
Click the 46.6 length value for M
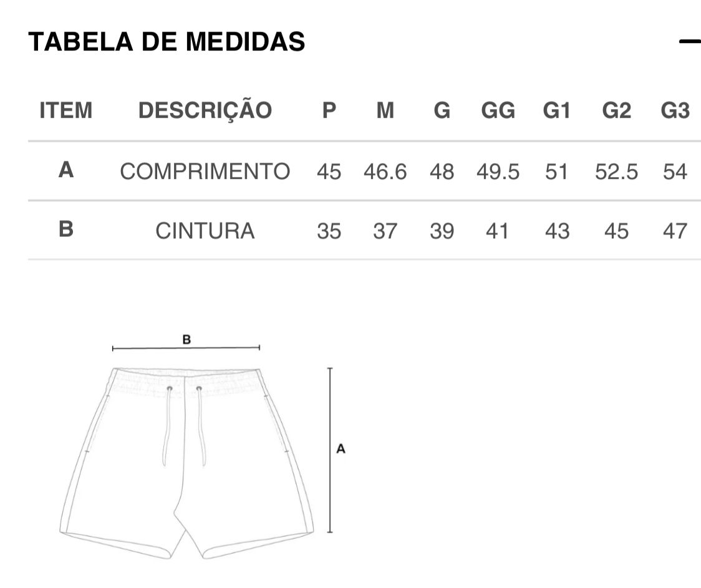pos(385,171)
